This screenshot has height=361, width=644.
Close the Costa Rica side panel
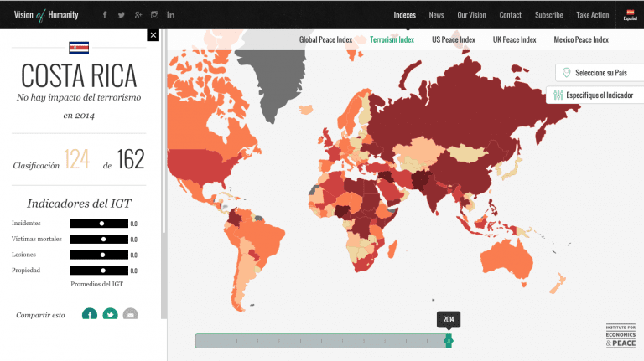pyautogui.click(x=153, y=34)
